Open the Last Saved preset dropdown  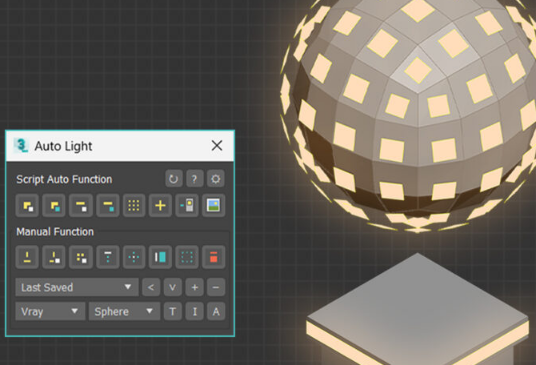77,287
